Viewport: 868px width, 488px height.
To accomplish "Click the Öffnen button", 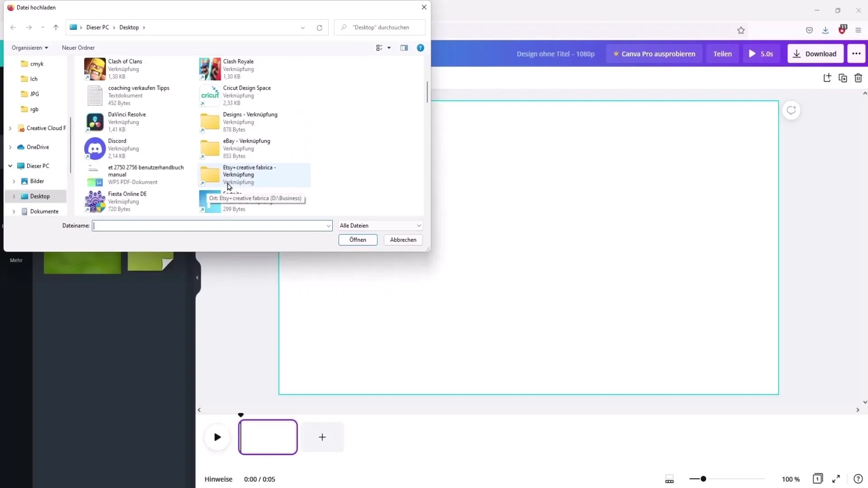I will click(x=358, y=240).
